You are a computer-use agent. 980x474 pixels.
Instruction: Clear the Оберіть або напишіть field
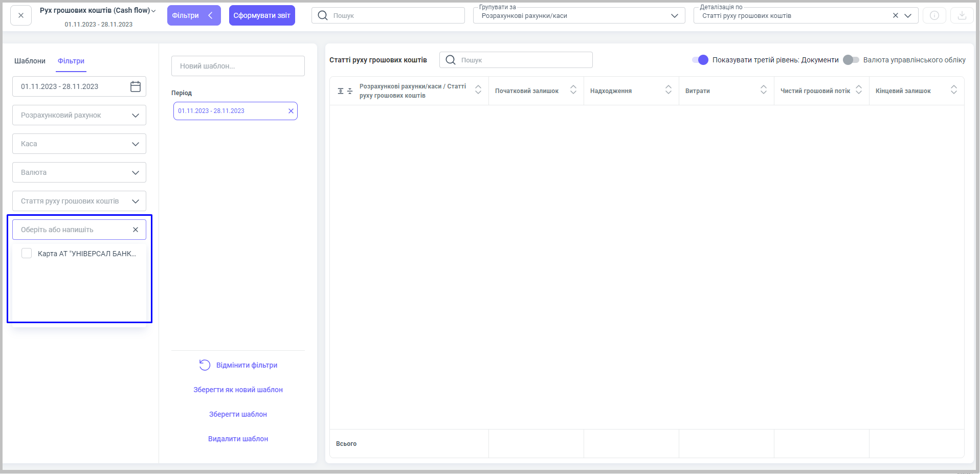coord(136,230)
